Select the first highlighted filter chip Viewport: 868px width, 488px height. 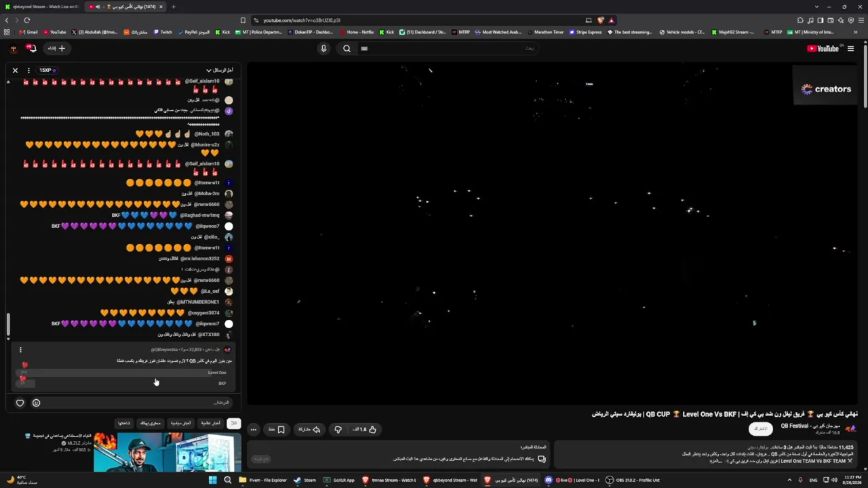point(233,423)
